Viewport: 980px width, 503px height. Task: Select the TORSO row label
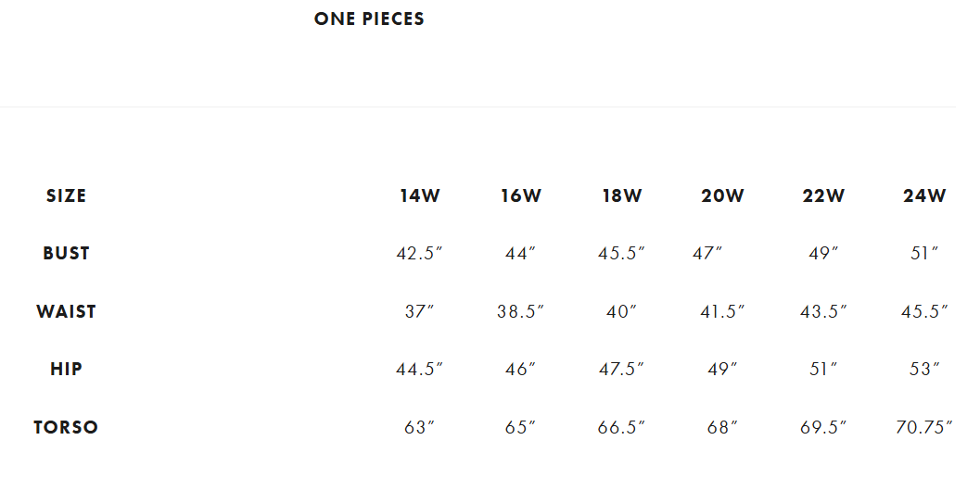point(66,428)
